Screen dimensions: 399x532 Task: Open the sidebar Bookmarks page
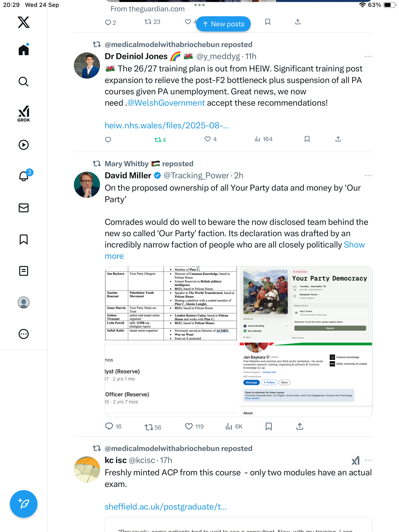(x=24, y=239)
